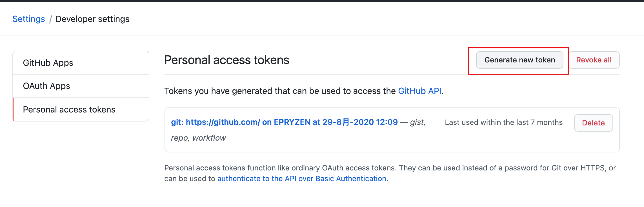Open the GitHub API link

click(x=419, y=91)
